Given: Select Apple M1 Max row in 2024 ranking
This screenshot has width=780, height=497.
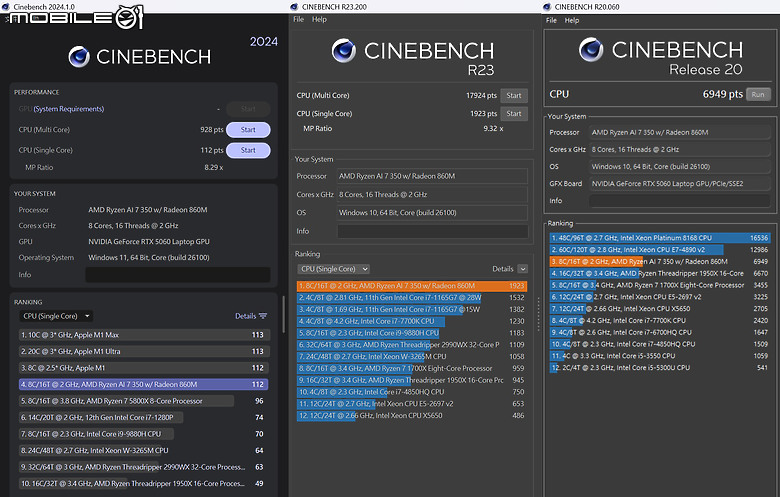Looking at the screenshot, I should pyautogui.click(x=144, y=335).
